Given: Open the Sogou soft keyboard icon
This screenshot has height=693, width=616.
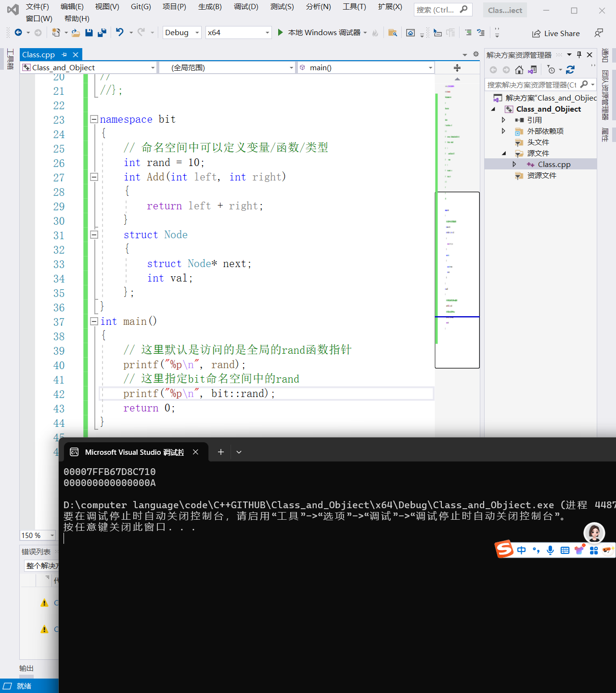Looking at the screenshot, I should [x=565, y=550].
